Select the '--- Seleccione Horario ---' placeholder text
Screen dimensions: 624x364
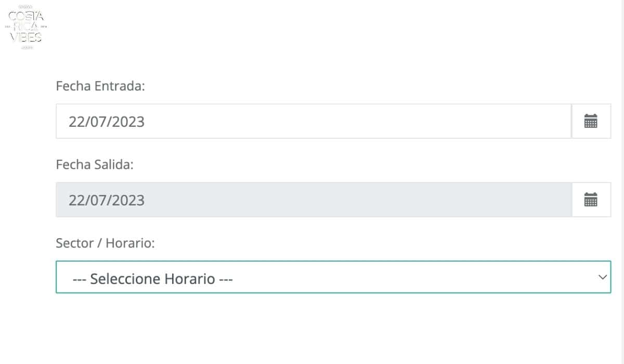152,279
